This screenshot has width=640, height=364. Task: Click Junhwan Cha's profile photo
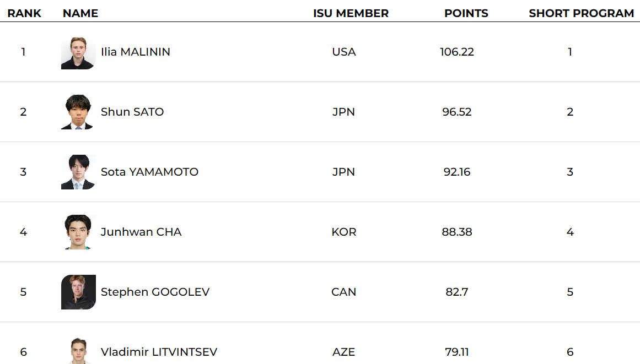[78, 232]
